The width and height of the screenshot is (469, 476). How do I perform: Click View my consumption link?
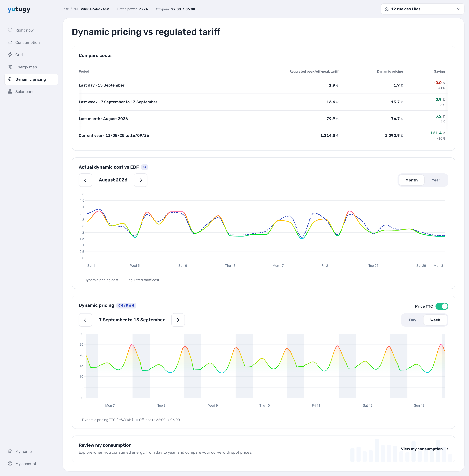[424, 449]
